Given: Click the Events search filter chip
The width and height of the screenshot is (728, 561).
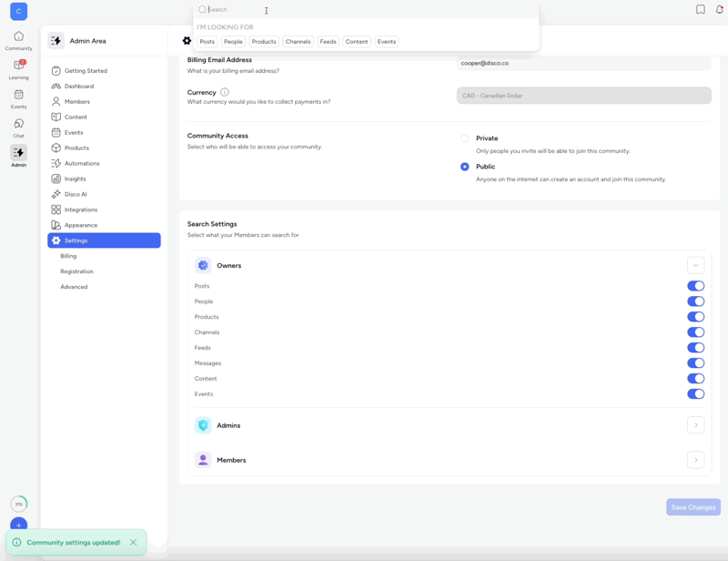Looking at the screenshot, I should pyautogui.click(x=386, y=41).
